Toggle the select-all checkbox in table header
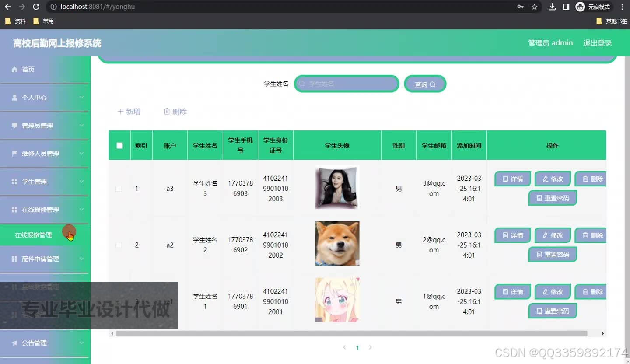 [x=119, y=145]
